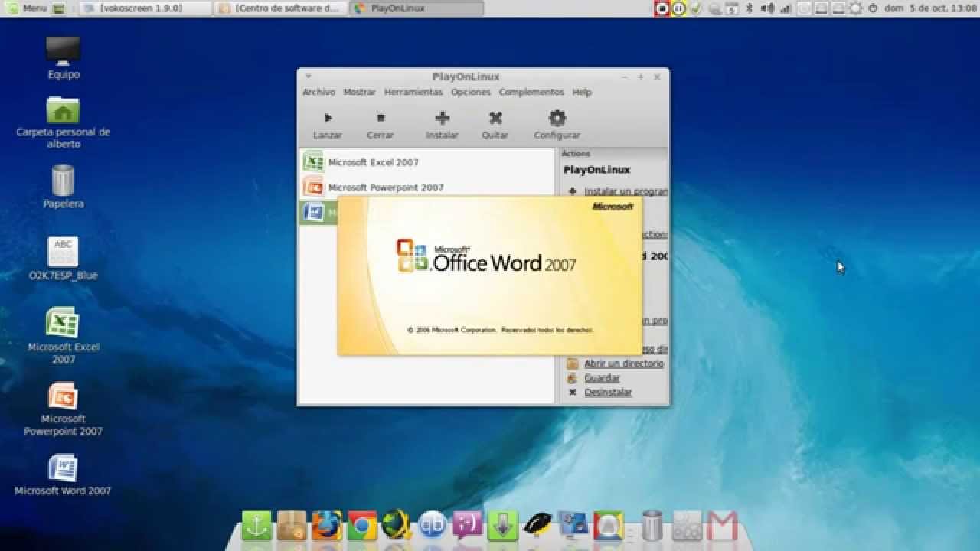Click the Cerrar stop button in toolbar
The width and height of the screenshot is (980, 551).
point(380,126)
